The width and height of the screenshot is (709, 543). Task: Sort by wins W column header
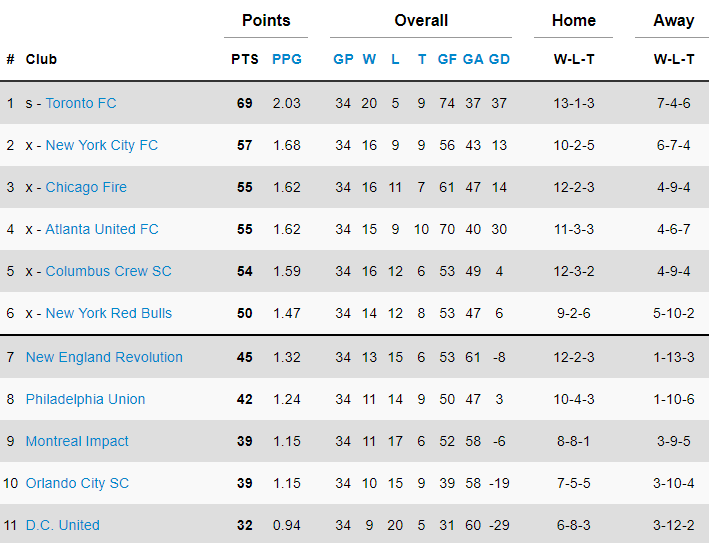pyautogui.click(x=369, y=59)
